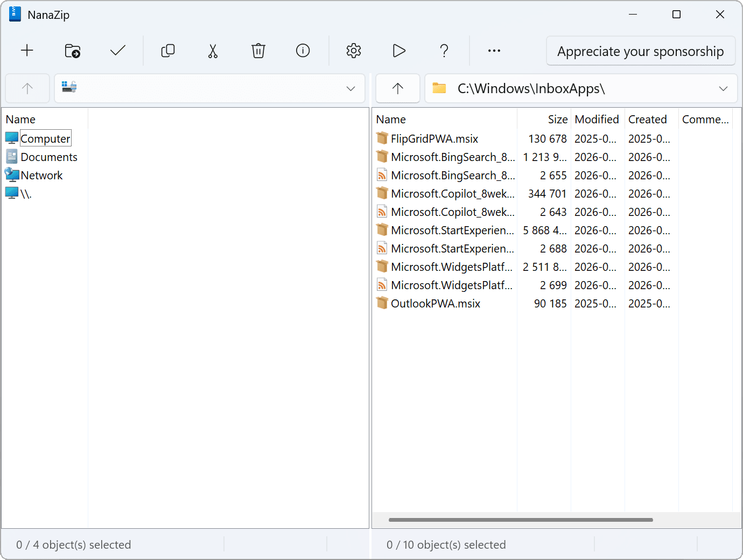Click the ellipsis for more toolbar options
This screenshot has height=560, width=743.
click(494, 51)
